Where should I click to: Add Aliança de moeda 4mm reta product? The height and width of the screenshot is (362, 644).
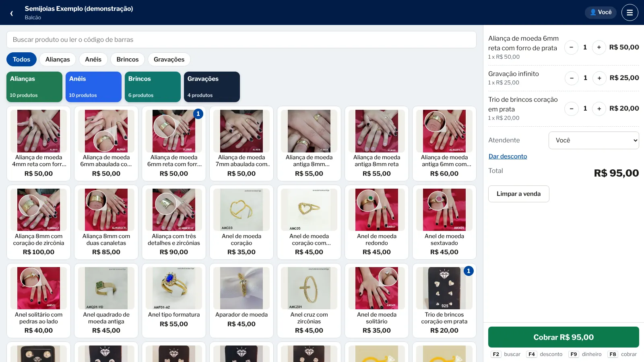click(x=39, y=144)
